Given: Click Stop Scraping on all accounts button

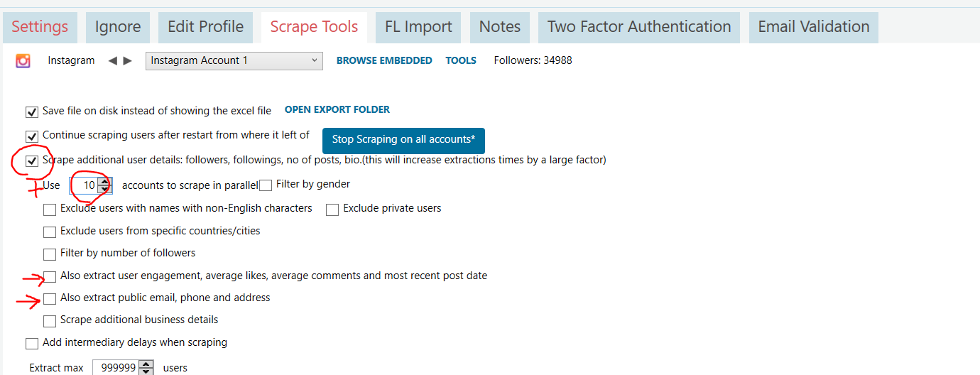Looking at the screenshot, I should coord(403,140).
